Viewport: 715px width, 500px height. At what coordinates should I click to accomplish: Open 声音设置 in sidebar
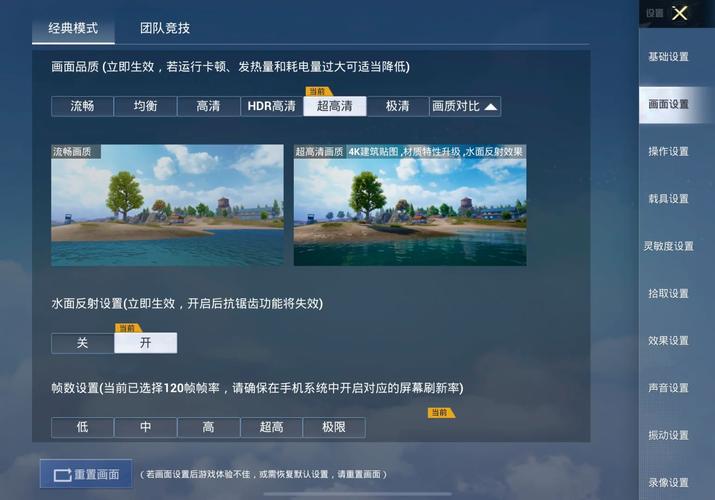click(668, 388)
